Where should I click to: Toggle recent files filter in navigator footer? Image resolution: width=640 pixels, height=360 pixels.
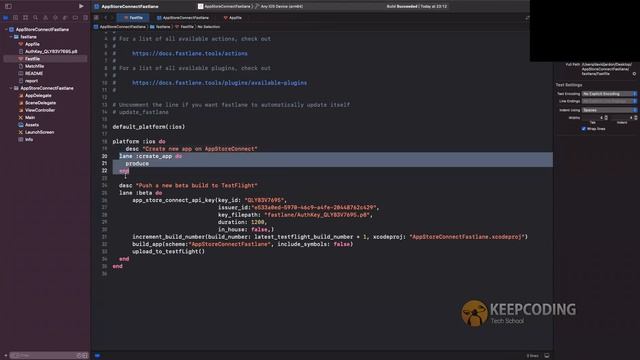pyautogui.click(x=79, y=356)
